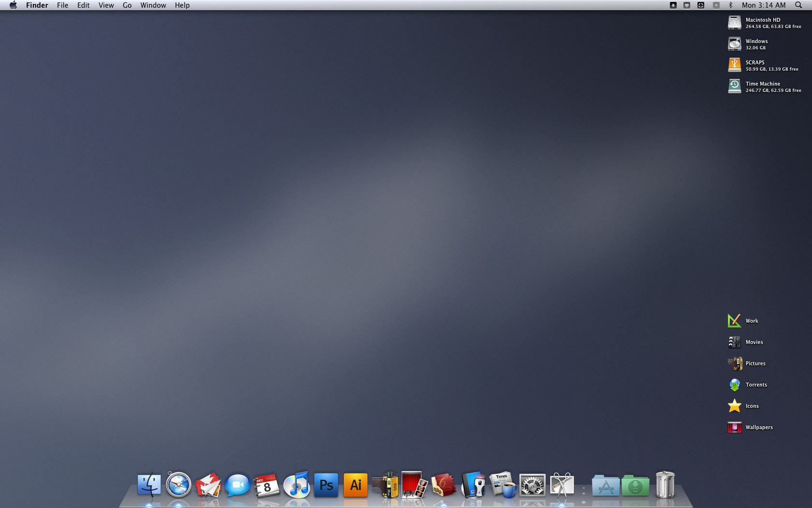This screenshot has height=508, width=812.
Task: Open Times newspaper and coffee cup app
Action: click(503, 485)
